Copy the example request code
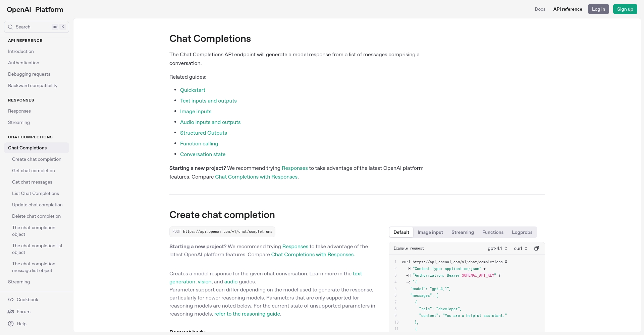644x335 pixels. 537,248
